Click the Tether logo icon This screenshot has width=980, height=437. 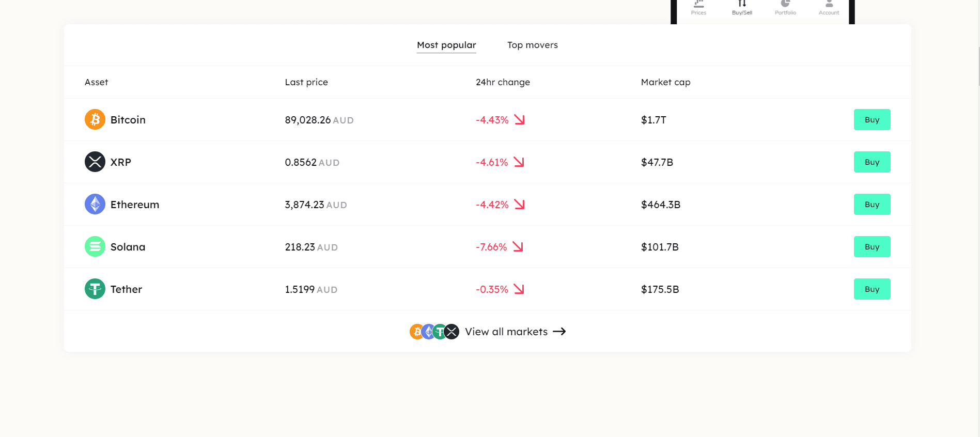tap(95, 289)
